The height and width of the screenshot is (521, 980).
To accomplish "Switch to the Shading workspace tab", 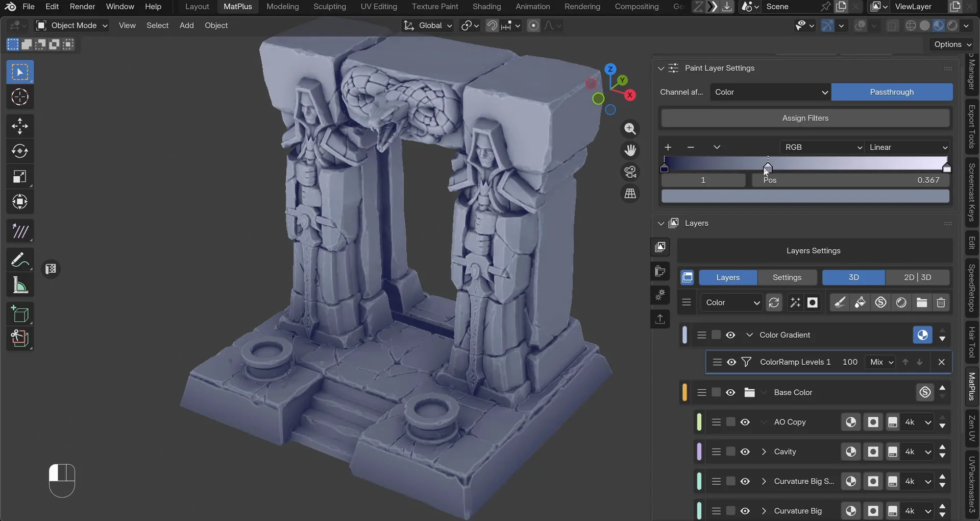I will click(x=486, y=7).
